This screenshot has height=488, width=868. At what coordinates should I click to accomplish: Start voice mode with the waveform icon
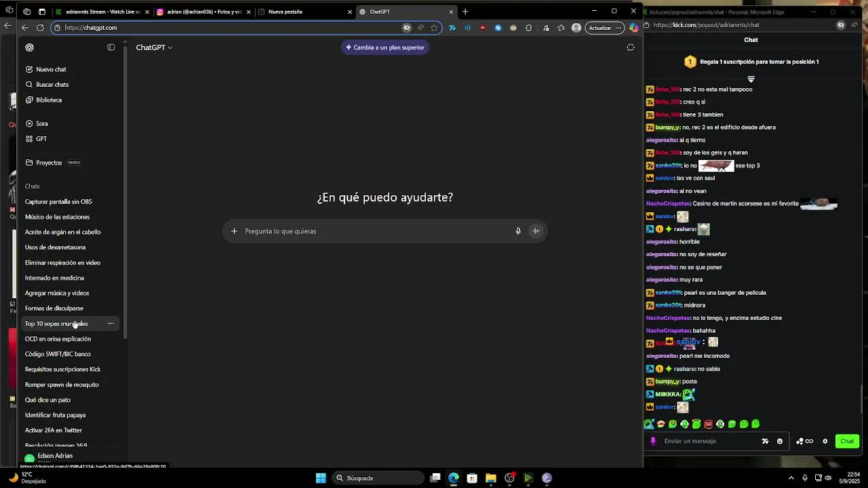536,231
